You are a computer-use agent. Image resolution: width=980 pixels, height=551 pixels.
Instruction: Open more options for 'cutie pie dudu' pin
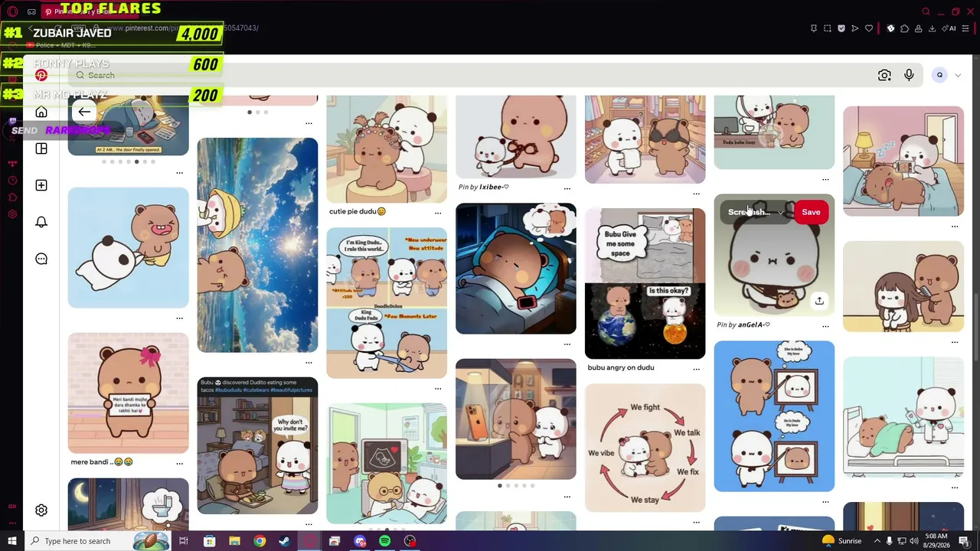pos(438,213)
